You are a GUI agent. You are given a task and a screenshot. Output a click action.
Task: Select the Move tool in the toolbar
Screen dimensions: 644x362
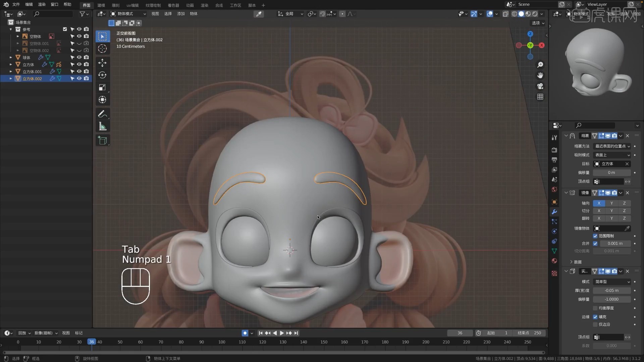[103, 63]
